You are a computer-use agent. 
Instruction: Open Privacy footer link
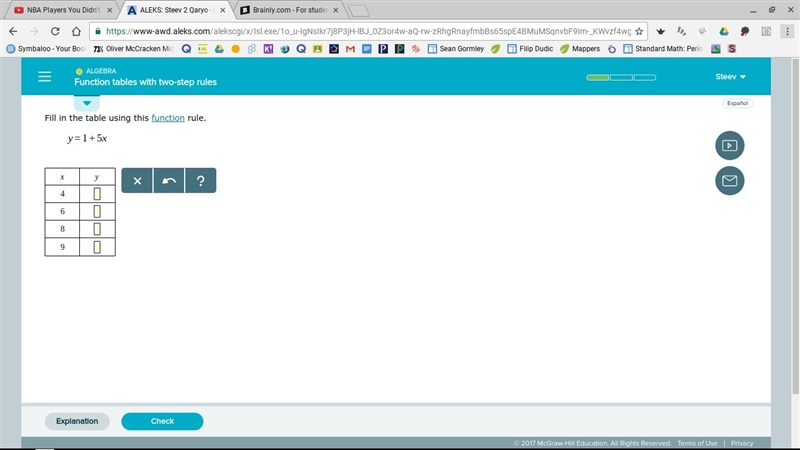tap(742, 443)
